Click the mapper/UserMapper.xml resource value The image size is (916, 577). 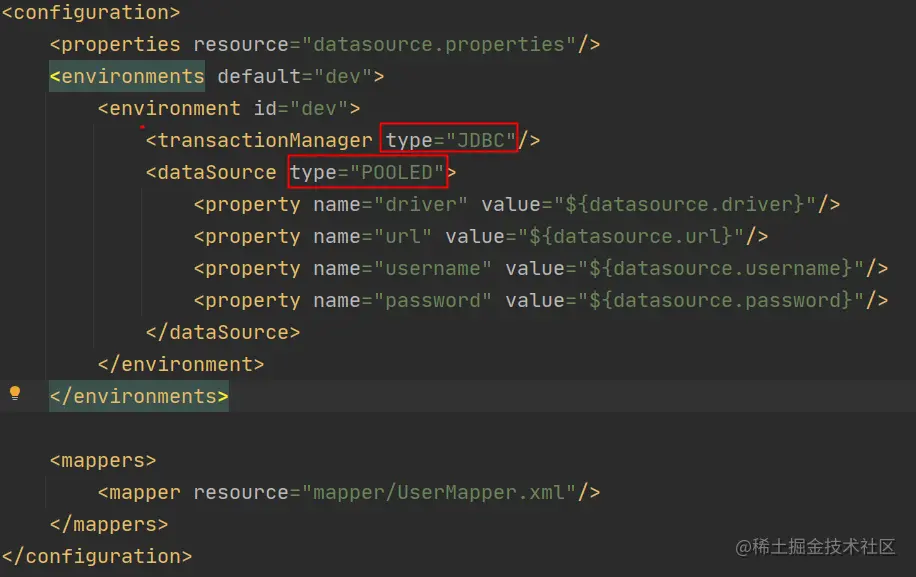click(439, 493)
